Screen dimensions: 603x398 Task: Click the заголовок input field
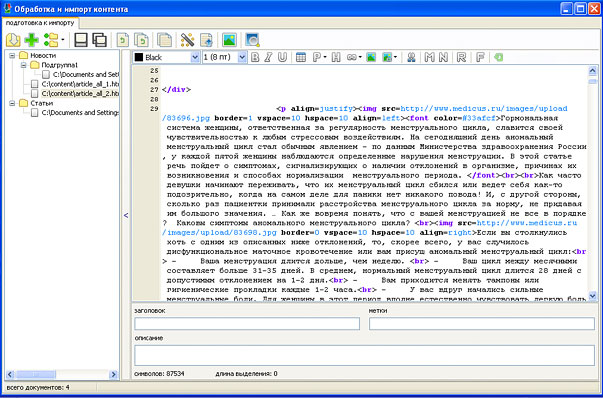(247, 323)
